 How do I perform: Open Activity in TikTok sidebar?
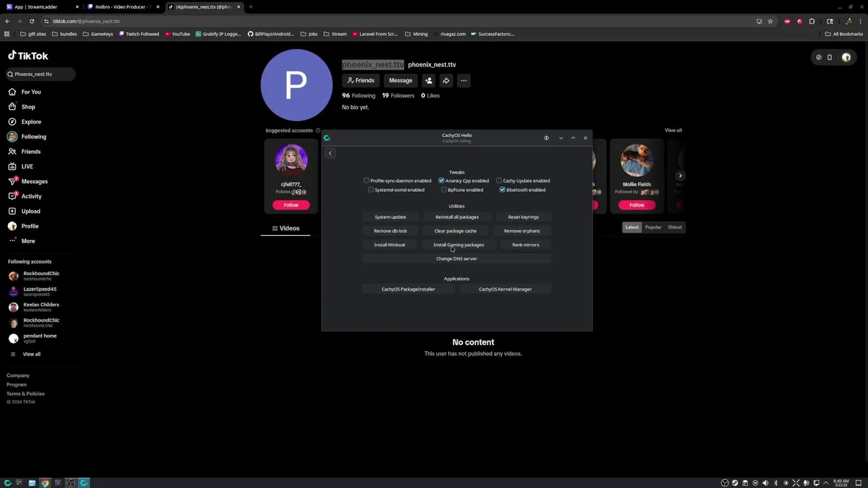[25, 196]
